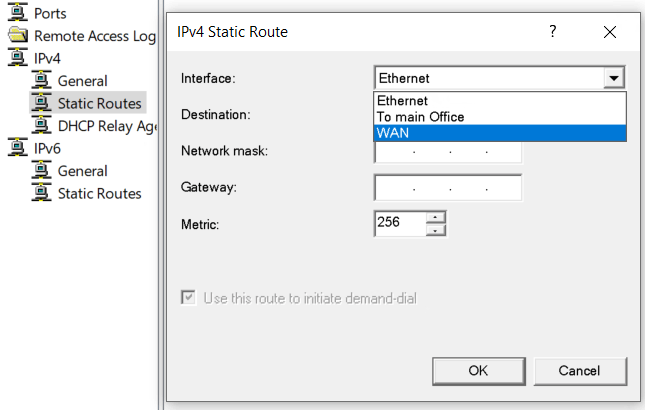Toggle the demand-dial route checkbox
This screenshot has height=410, width=645.
pos(188,297)
